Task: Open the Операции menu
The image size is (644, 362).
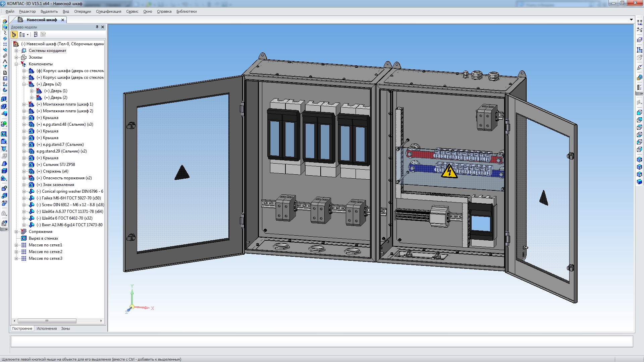Action: [83, 11]
